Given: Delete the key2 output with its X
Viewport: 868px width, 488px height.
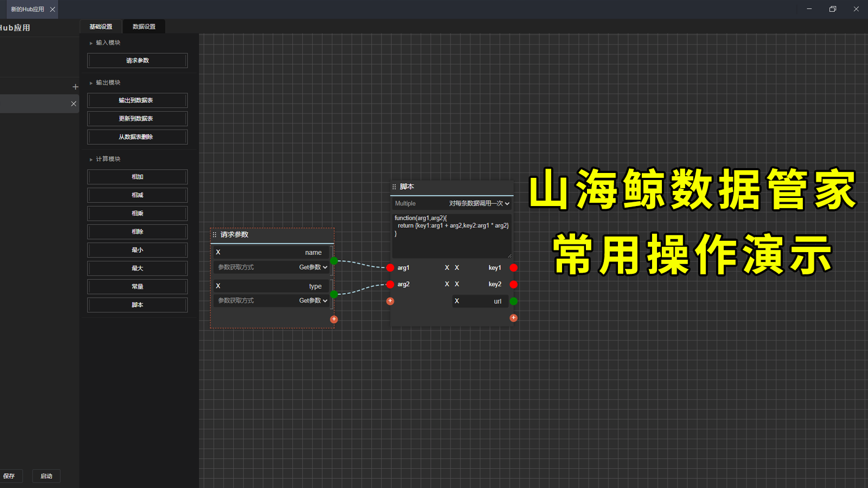Looking at the screenshot, I should [x=457, y=284].
